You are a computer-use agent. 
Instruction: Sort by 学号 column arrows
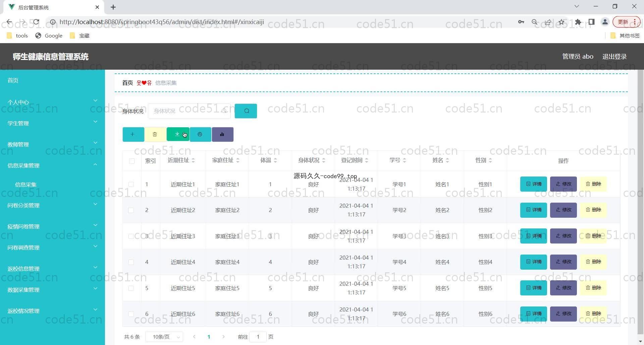pyautogui.click(x=404, y=160)
